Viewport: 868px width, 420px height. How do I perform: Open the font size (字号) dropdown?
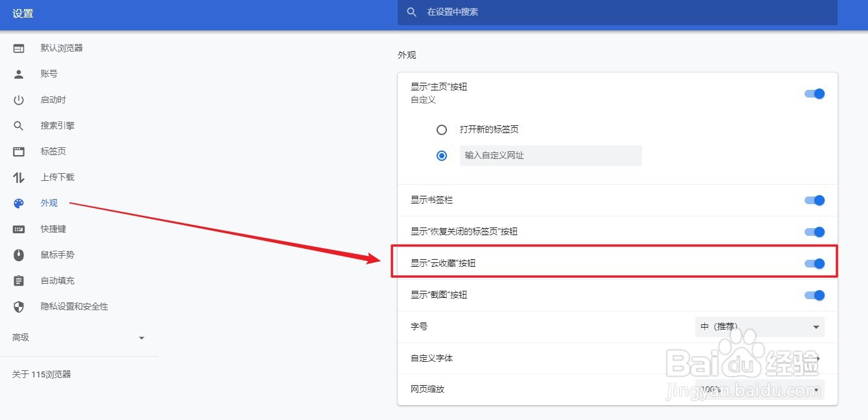[759, 327]
